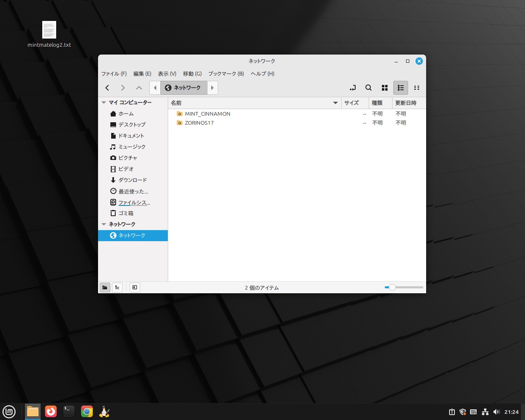Adjust the icon zoom slider

[x=393, y=288]
